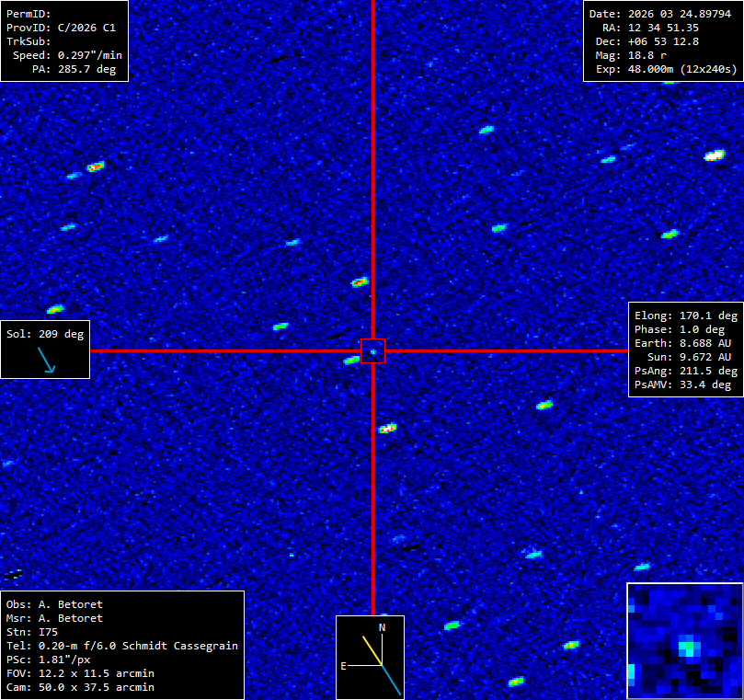This screenshot has height=700, width=744.
Task: Select the ProvID C/2026 C1 text
Action: 61,28
